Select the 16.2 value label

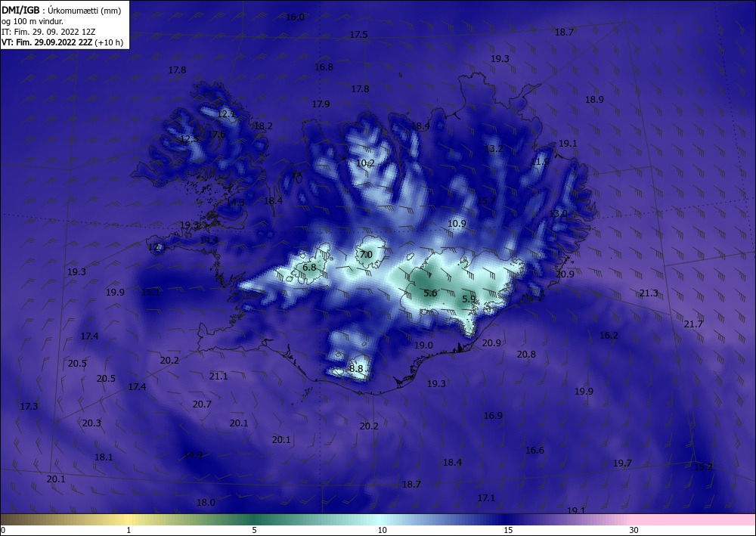pos(609,336)
